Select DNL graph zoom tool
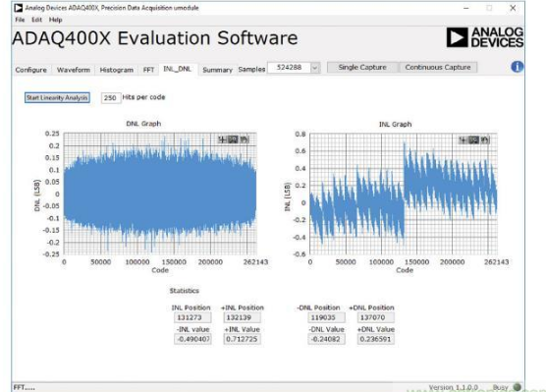Image resolution: width=546 pixels, height=392 pixels. (x=233, y=140)
